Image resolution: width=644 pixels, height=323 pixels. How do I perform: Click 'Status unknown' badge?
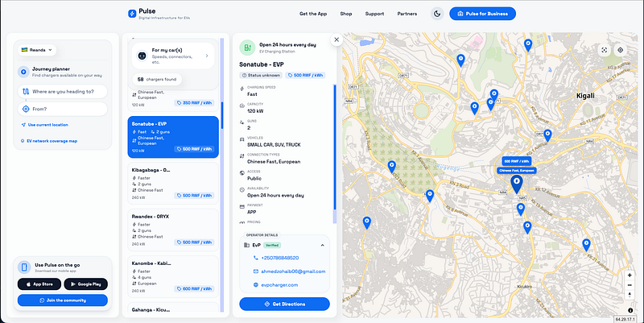[261, 75]
